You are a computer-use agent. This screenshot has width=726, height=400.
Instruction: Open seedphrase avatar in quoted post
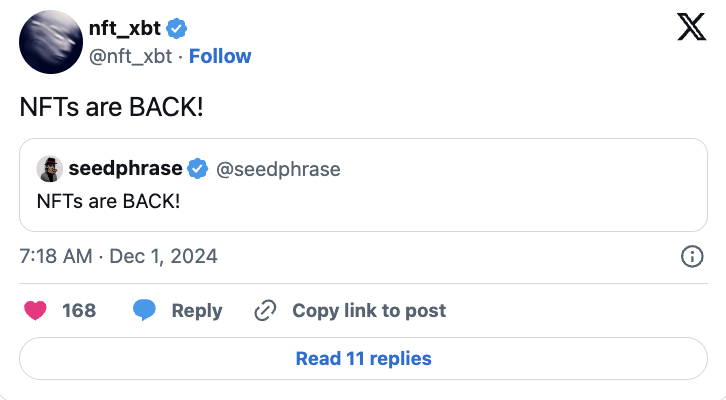pos(49,169)
